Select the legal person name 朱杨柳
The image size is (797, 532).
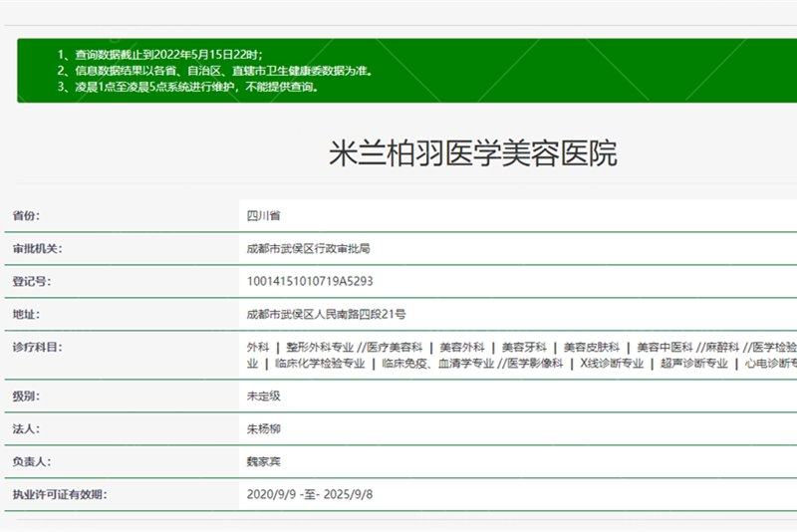pyautogui.click(x=263, y=428)
